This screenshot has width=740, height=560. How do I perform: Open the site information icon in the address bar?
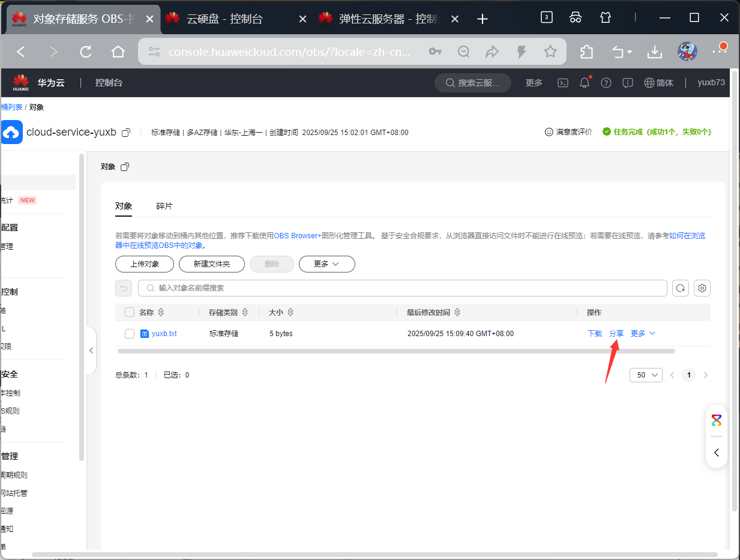(x=154, y=52)
